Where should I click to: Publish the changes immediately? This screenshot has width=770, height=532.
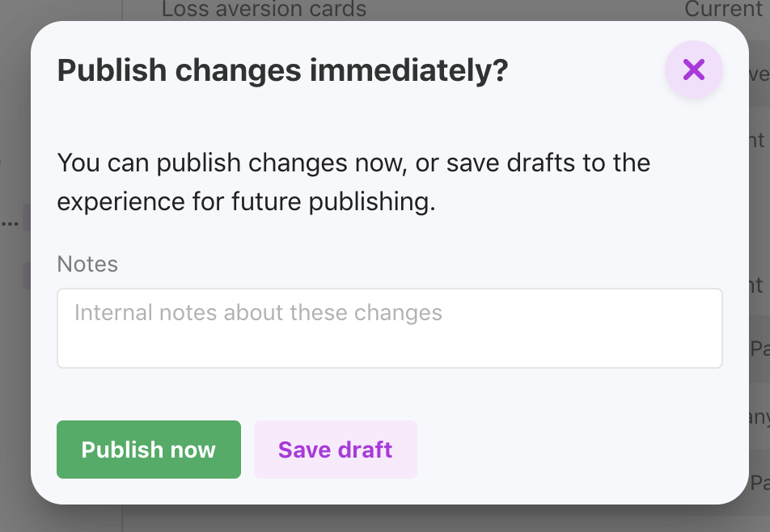pos(149,450)
